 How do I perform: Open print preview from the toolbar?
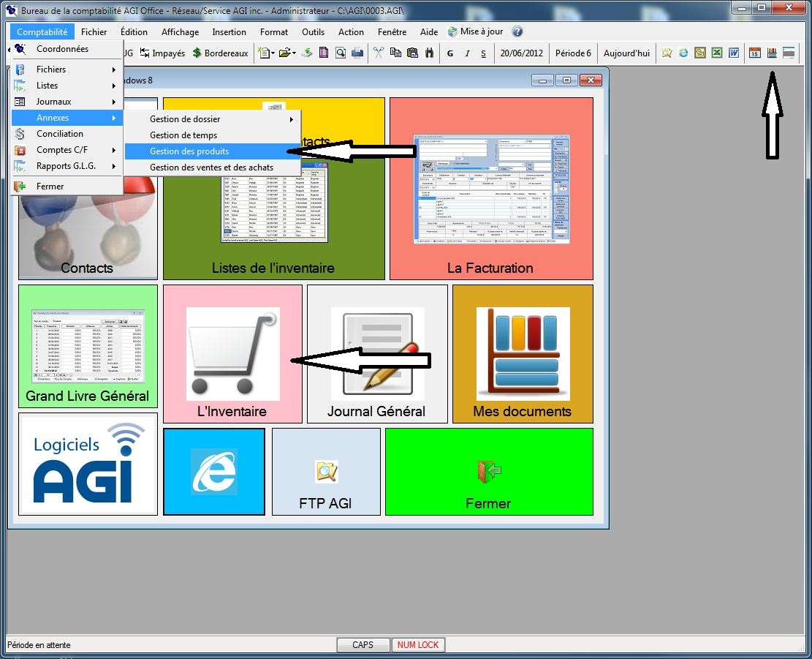pos(341,53)
